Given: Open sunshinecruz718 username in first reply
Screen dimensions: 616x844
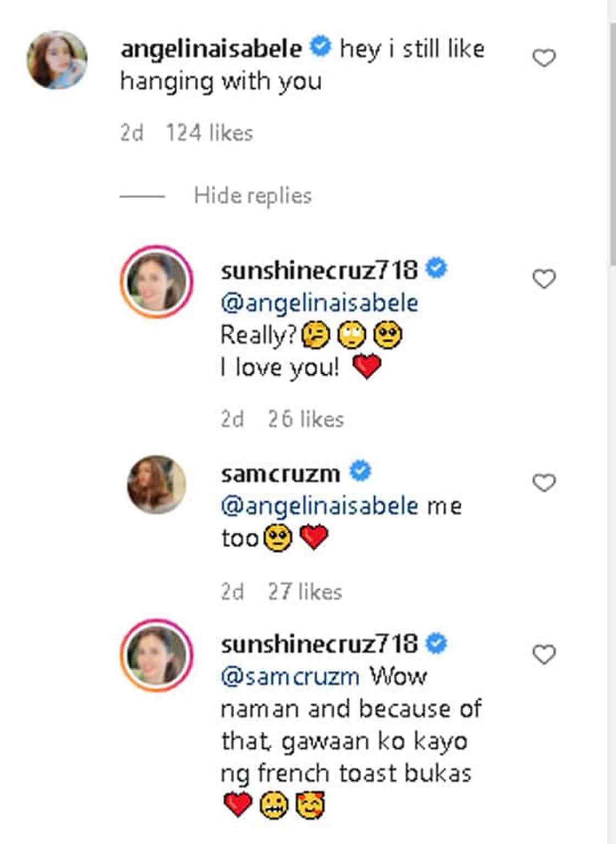Looking at the screenshot, I should pyautogui.click(x=319, y=270).
